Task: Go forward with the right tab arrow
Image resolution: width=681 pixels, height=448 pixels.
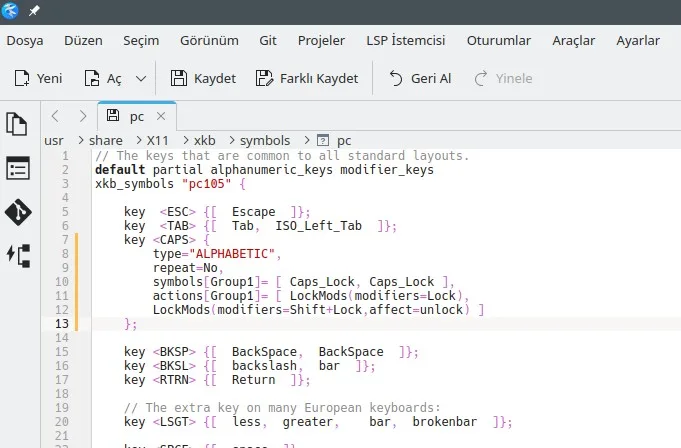Action: tap(83, 116)
